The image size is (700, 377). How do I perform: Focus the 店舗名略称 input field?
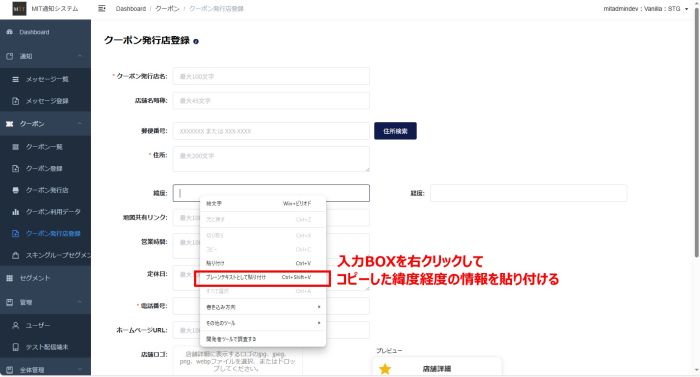point(271,101)
